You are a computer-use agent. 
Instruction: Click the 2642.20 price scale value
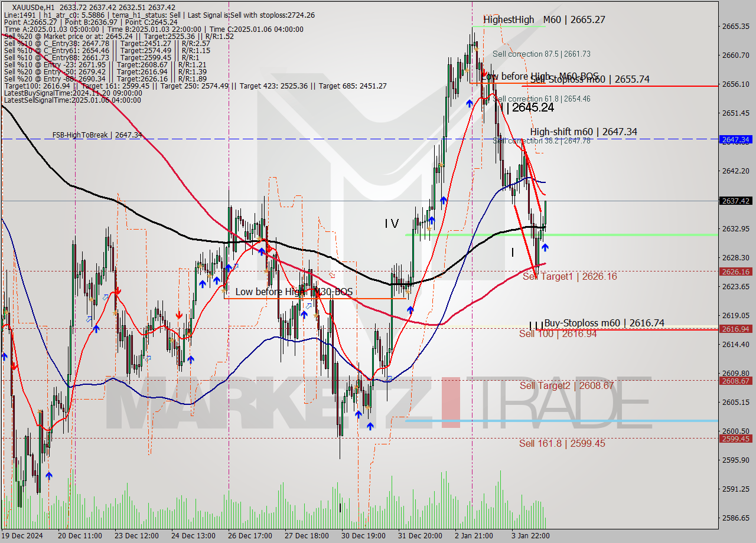736,171
